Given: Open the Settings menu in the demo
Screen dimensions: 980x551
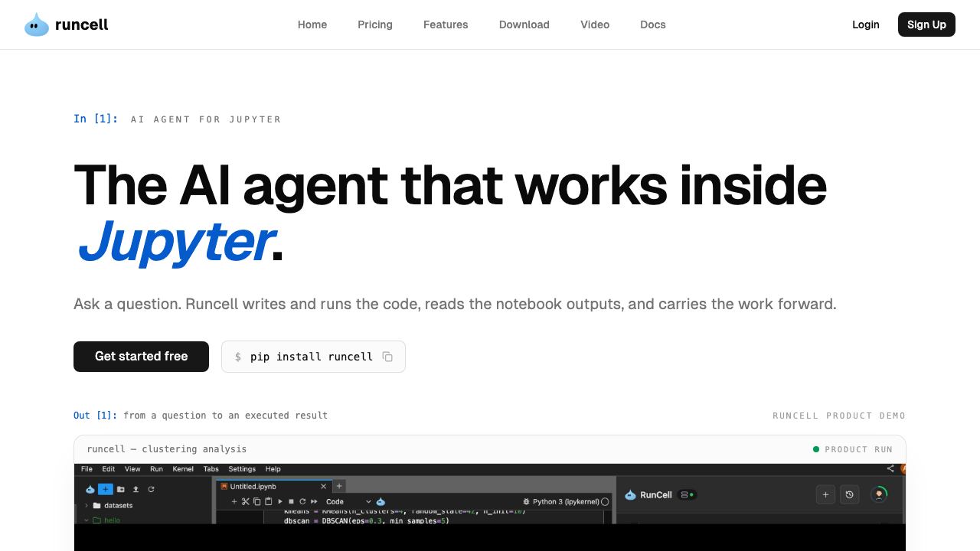Looking at the screenshot, I should point(242,469).
